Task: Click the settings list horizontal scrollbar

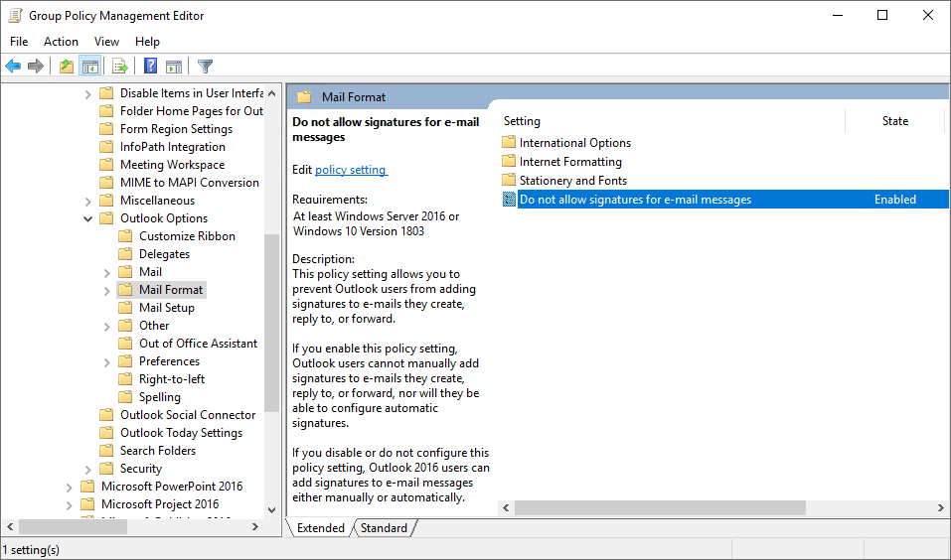Action: [x=660, y=507]
